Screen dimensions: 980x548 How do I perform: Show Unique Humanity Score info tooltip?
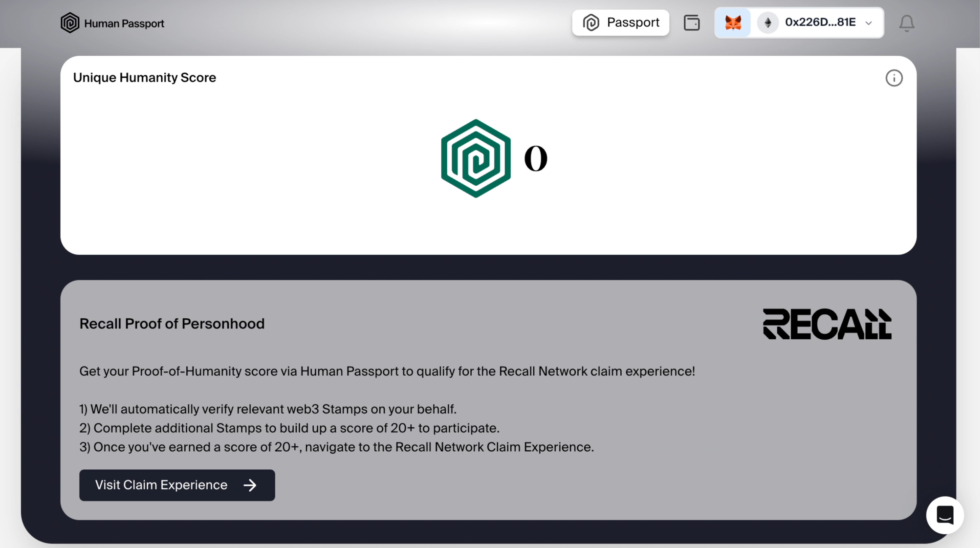894,78
